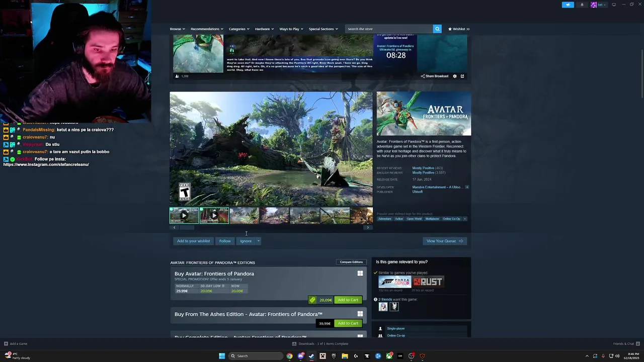Expand more tags plus button
644x362 pixels.
tap(464, 219)
